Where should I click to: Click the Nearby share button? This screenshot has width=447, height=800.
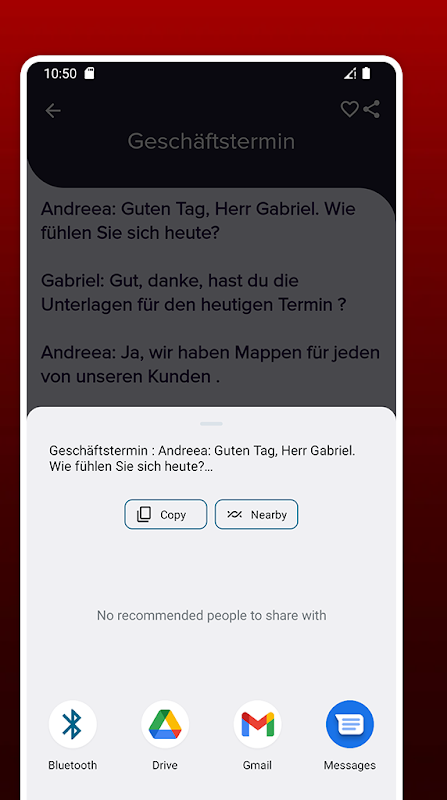point(256,514)
